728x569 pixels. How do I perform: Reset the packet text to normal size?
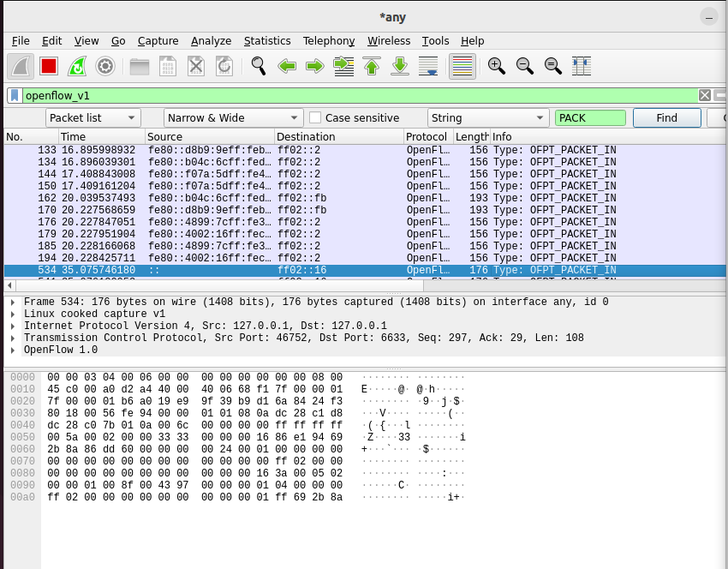[553, 67]
